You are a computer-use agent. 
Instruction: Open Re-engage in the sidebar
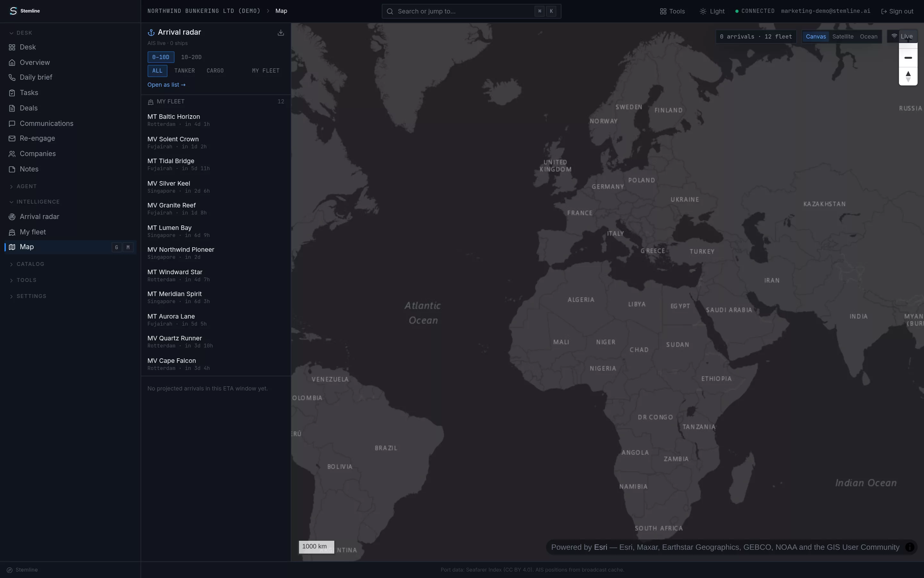click(70, 138)
